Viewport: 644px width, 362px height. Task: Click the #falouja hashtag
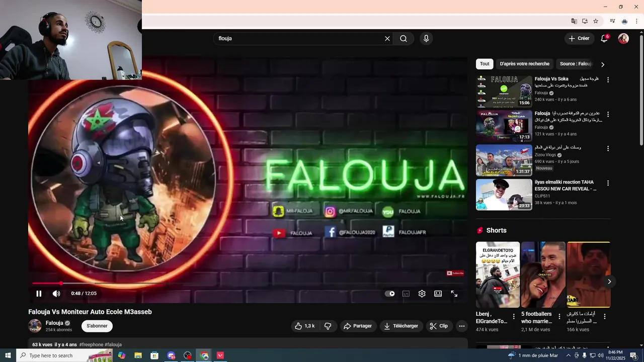click(113, 345)
